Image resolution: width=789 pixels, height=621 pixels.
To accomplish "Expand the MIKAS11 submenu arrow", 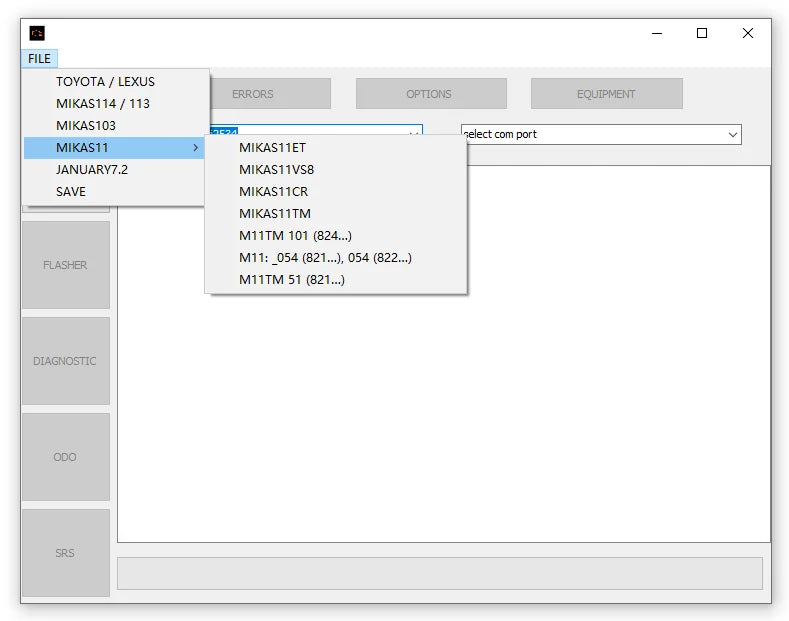I will [x=195, y=148].
